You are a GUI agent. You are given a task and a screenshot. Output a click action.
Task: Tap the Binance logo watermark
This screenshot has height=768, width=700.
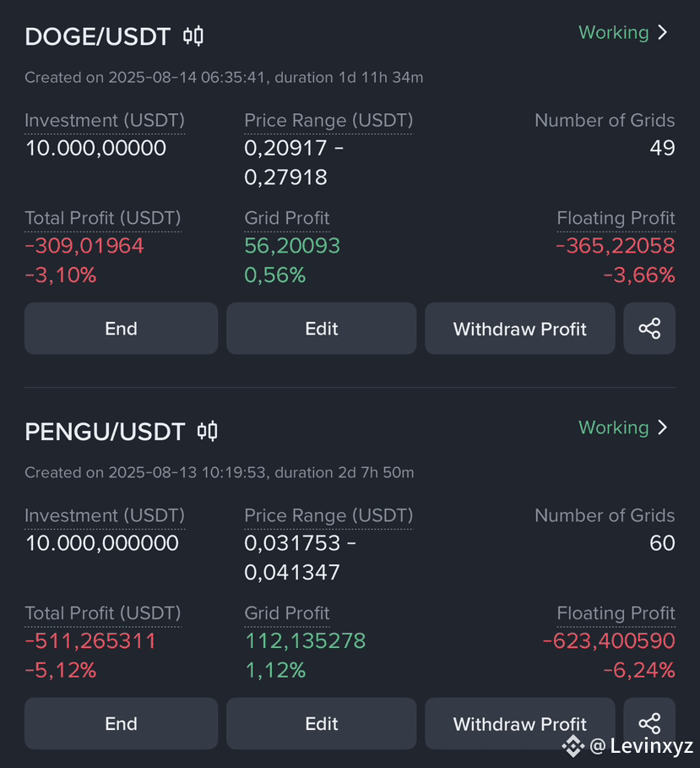(x=572, y=746)
